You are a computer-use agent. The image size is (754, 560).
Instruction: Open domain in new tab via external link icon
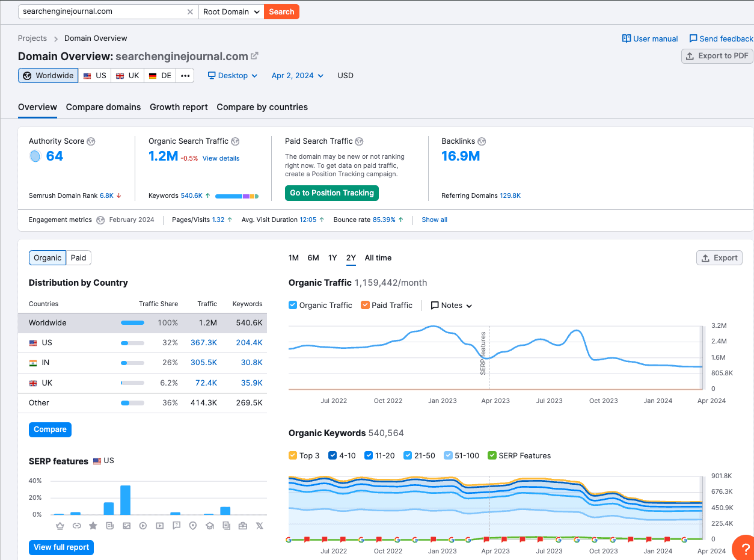click(254, 56)
